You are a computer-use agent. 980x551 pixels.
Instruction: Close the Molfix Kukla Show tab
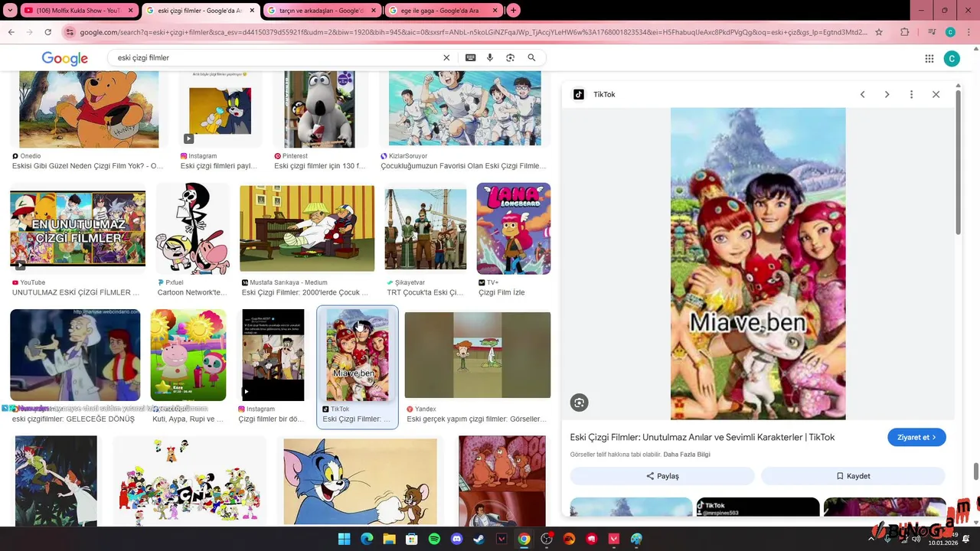(x=131, y=11)
